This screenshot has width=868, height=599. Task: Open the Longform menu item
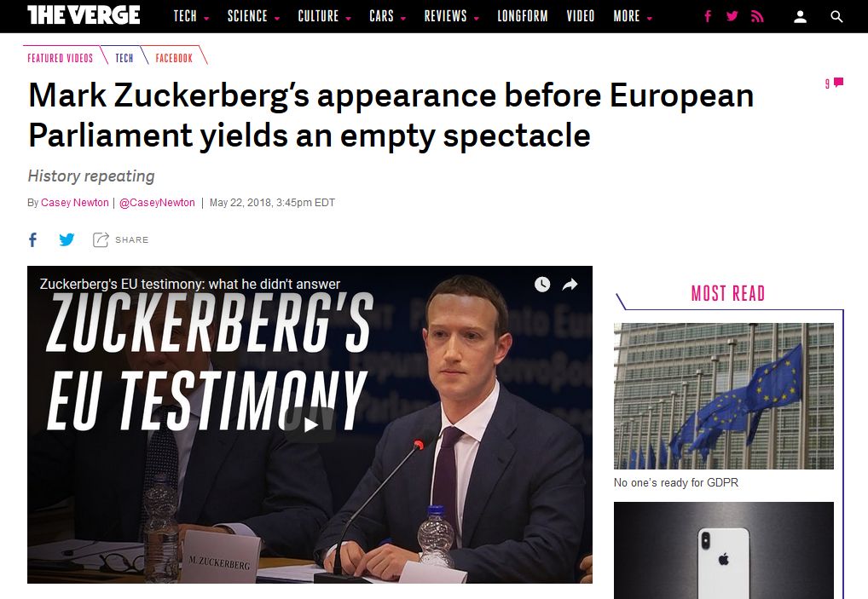(523, 16)
